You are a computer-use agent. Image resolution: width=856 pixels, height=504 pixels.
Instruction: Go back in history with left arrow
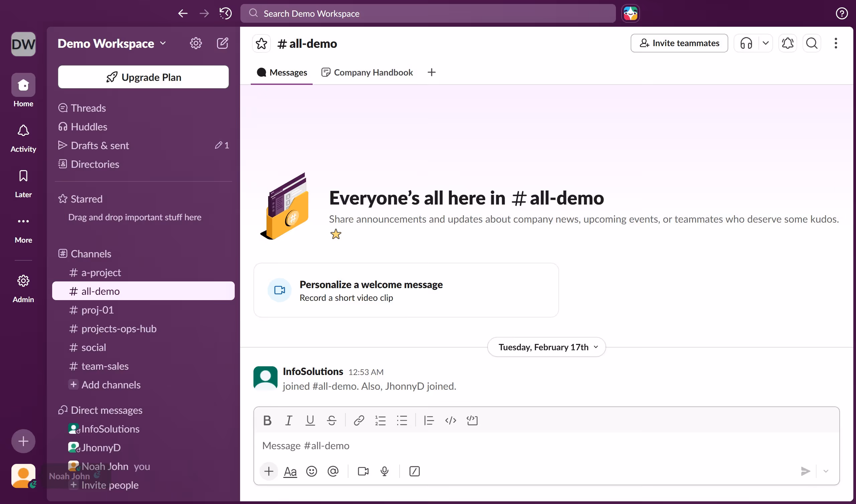point(183,14)
